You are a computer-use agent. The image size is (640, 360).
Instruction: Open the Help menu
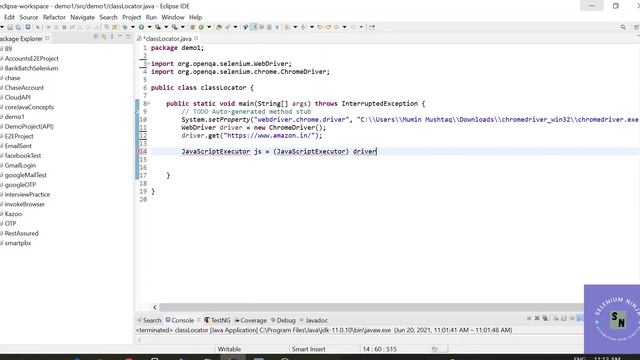tap(195, 17)
